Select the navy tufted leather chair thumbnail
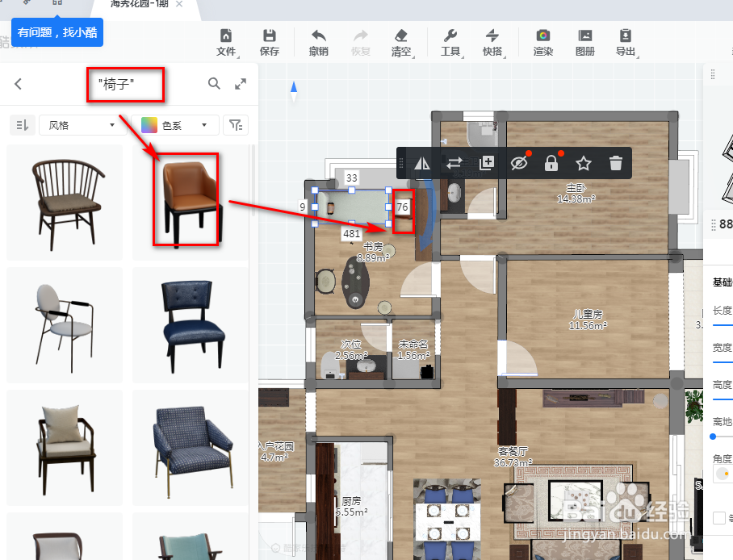Screen dimensions: 733x560 click(191, 325)
